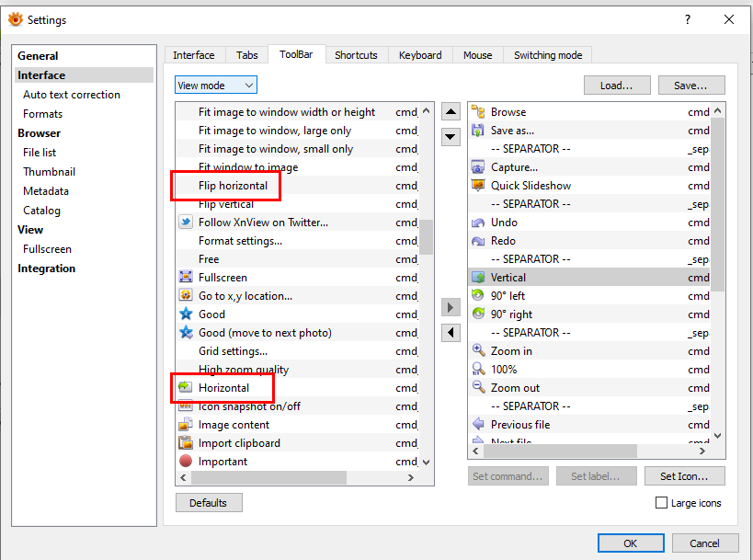Open the Switching mode tab
Screen dimensions: 753x560
548,55
